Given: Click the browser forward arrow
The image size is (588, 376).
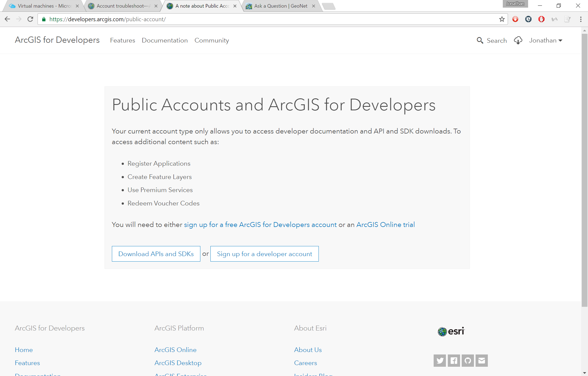Looking at the screenshot, I should coord(19,19).
